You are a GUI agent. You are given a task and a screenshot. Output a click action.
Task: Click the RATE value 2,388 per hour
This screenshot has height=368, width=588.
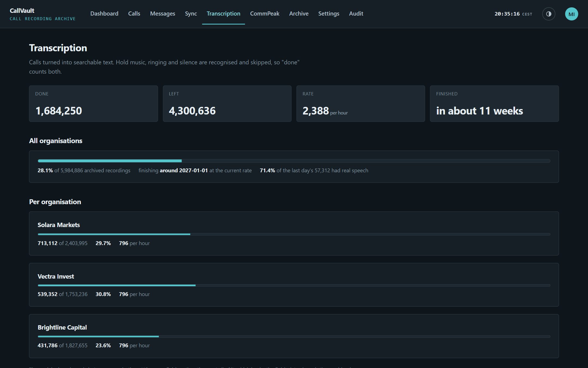[x=325, y=111]
